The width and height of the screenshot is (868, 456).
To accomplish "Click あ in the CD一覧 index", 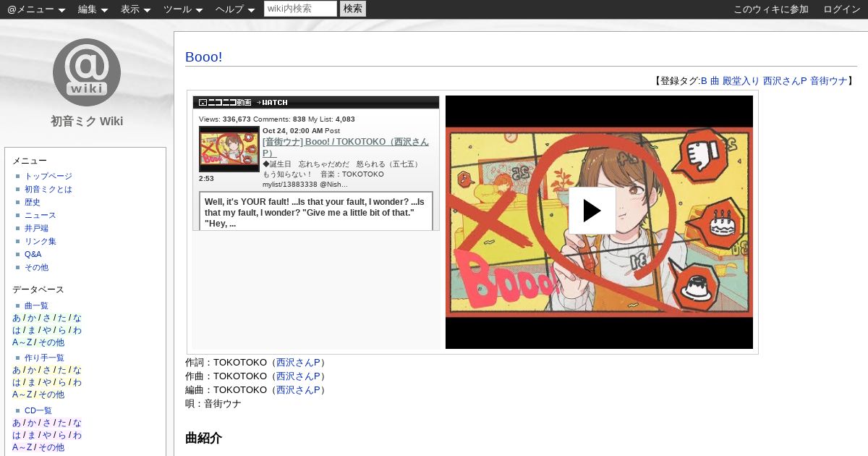I will 17,423.
